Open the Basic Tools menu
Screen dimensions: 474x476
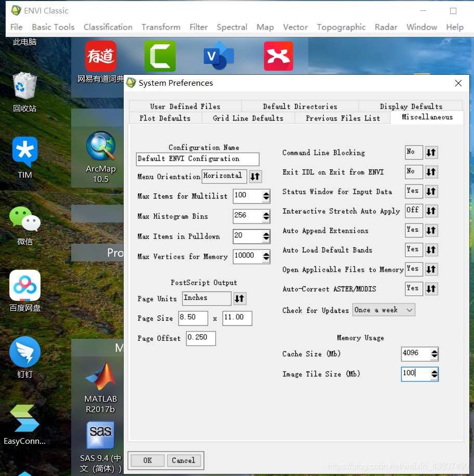53,27
